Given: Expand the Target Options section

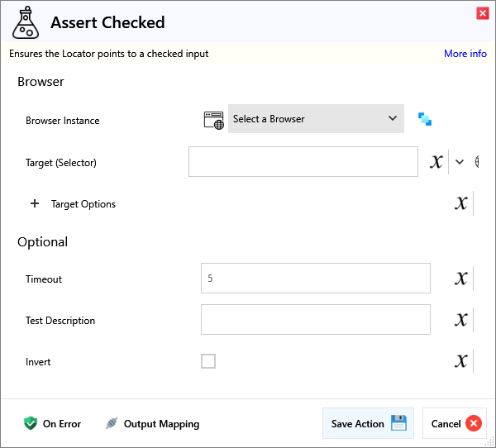Looking at the screenshot, I should pyautogui.click(x=35, y=204).
